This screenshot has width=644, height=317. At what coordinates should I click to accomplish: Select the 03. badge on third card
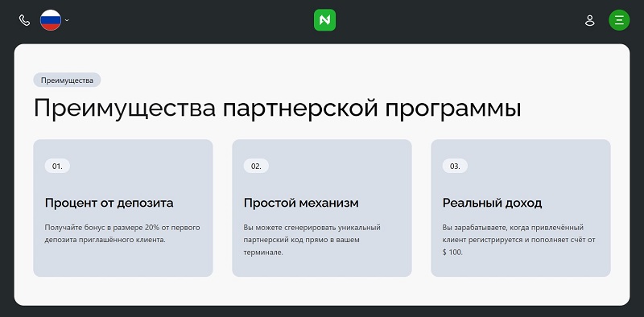click(x=455, y=166)
